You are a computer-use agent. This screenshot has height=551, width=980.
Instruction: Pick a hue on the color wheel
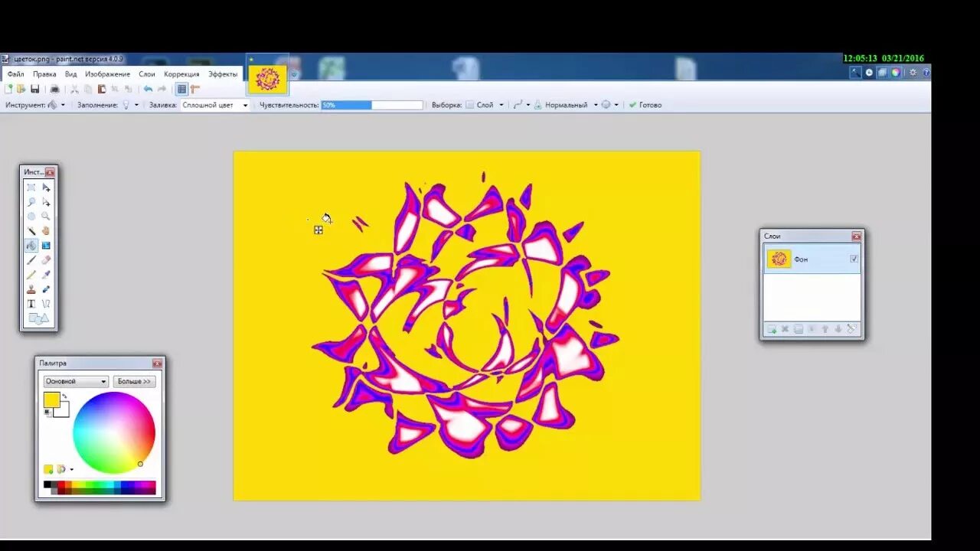click(x=114, y=433)
